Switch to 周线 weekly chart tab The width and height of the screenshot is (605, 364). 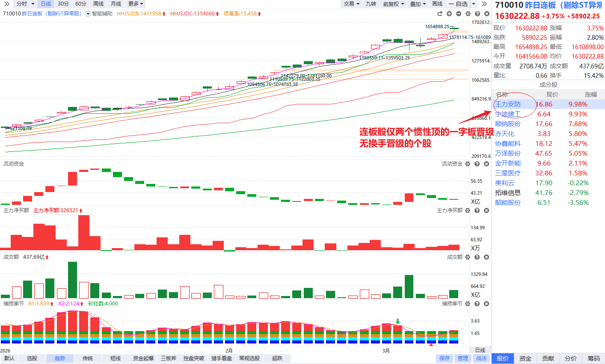point(98,4)
